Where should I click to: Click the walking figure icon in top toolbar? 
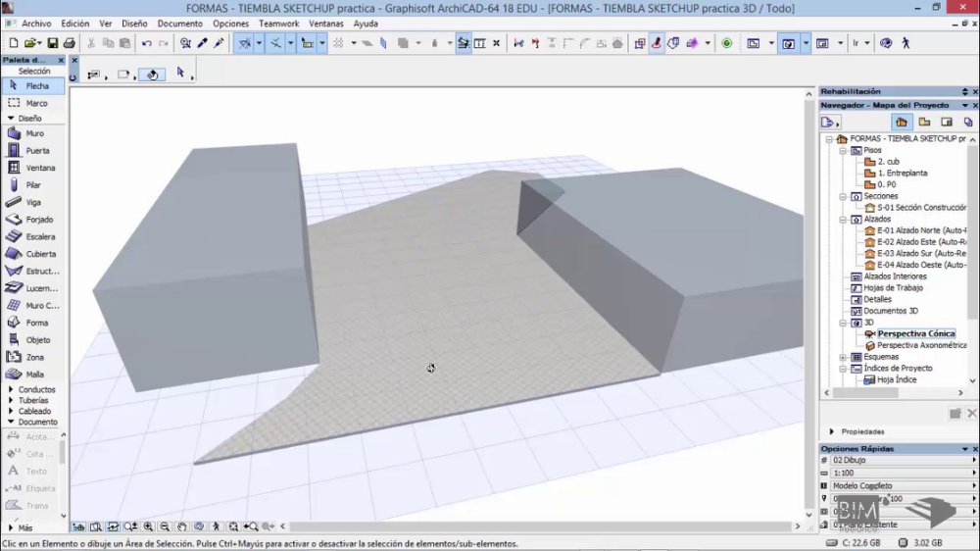coord(906,43)
